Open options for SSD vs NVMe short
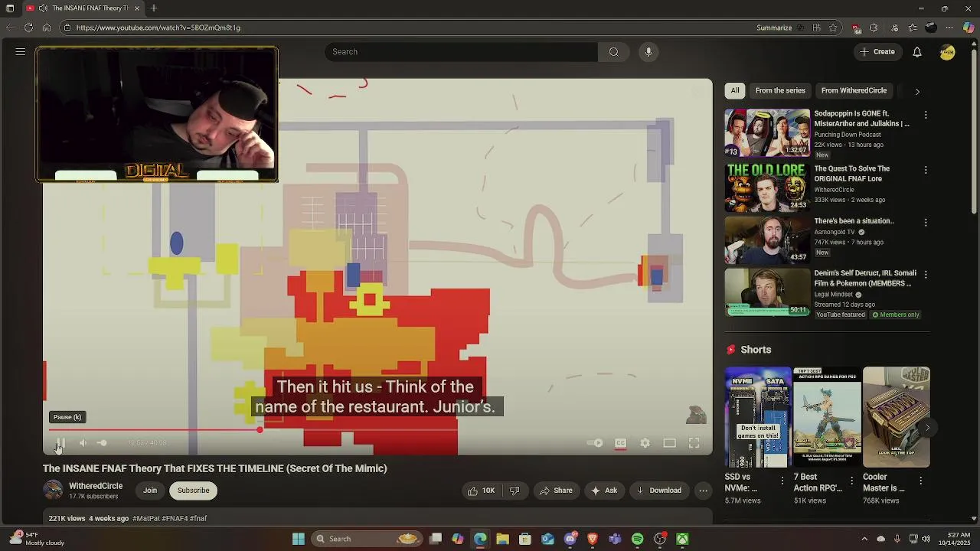The image size is (980, 551). pyautogui.click(x=782, y=481)
